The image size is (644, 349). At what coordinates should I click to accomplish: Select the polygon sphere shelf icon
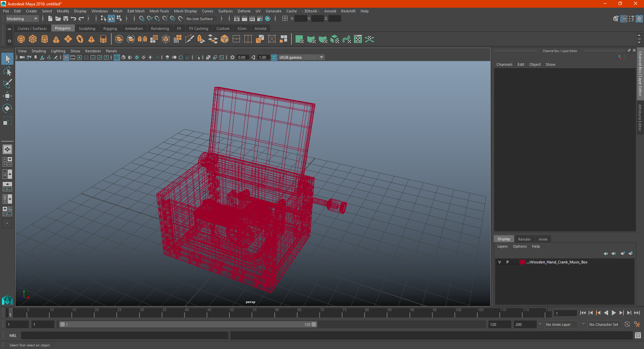21,39
